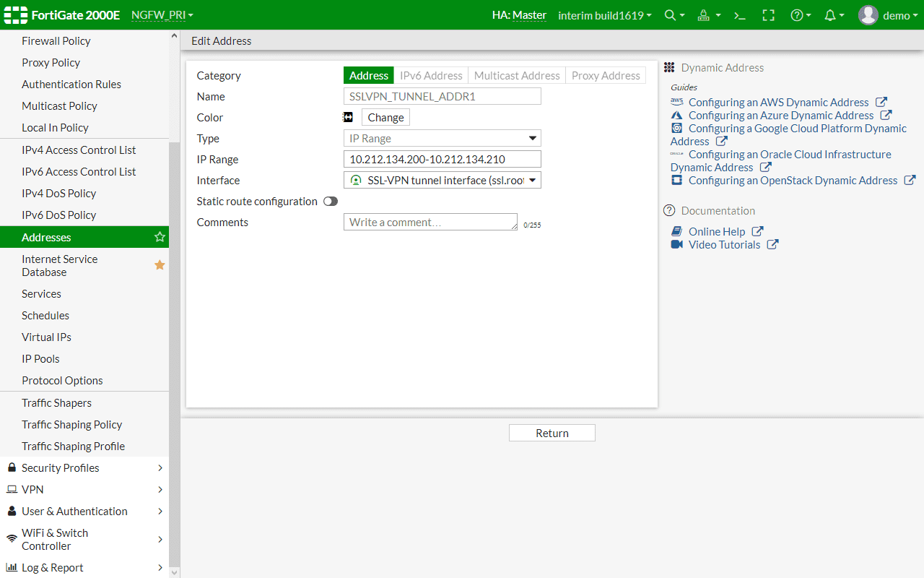Expand User & Authentication menu
Screen dimensions: 924x578
click(x=160, y=511)
